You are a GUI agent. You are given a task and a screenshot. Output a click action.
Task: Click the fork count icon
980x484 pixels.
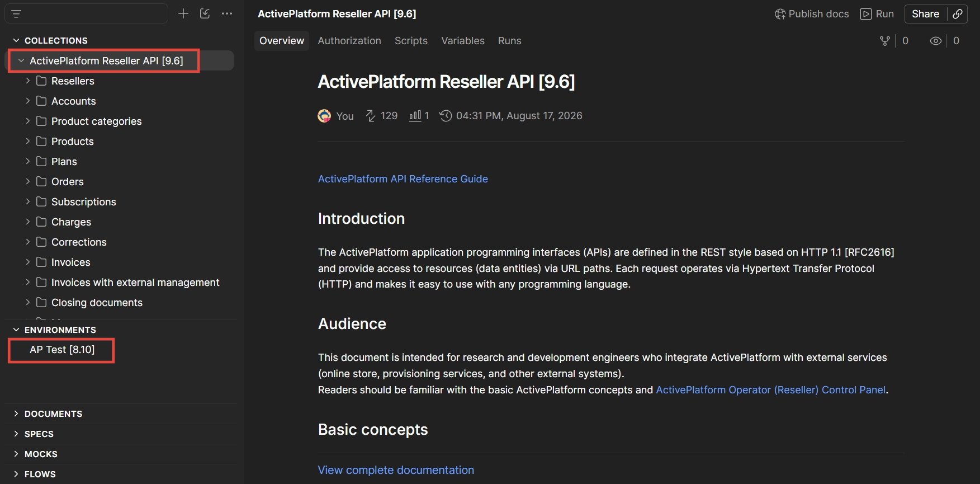(885, 41)
